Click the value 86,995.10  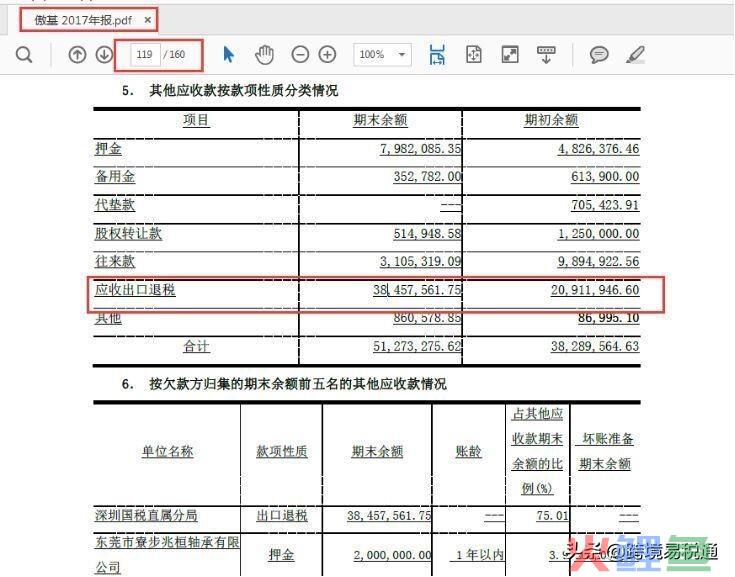(608, 318)
